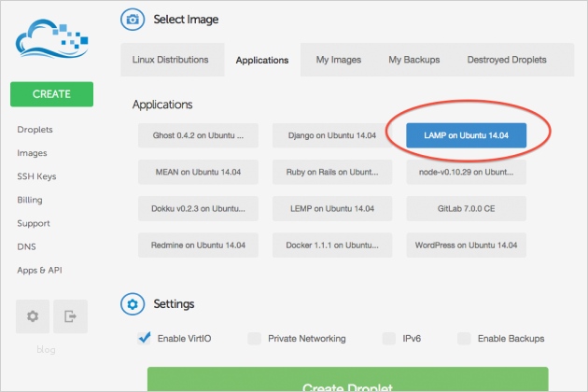Open the settings gear icon in sidebar
The image size is (588, 392).
pos(33,316)
